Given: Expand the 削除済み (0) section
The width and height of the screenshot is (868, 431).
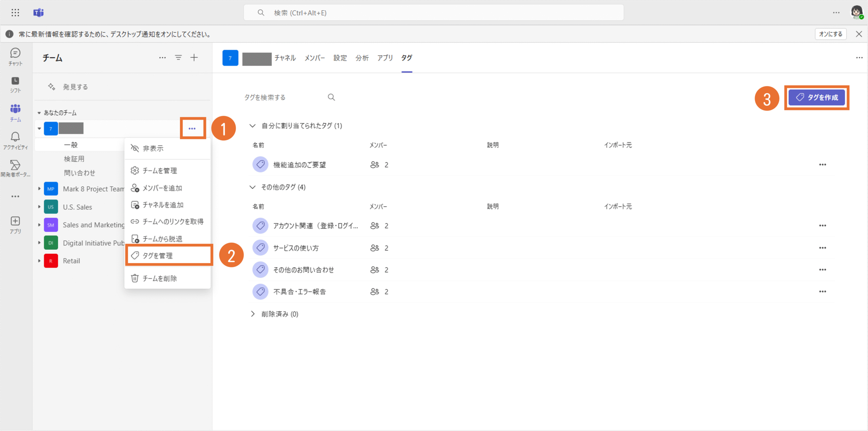Looking at the screenshot, I should pos(253,314).
